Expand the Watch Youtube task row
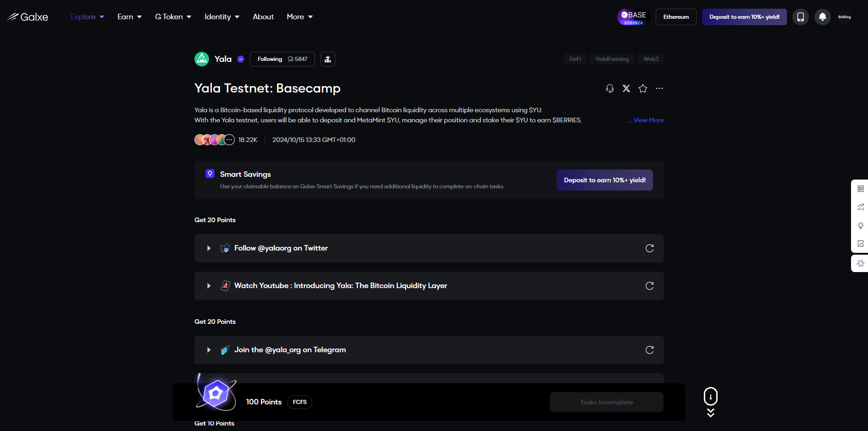This screenshot has height=431, width=868. tap(209, 286)
